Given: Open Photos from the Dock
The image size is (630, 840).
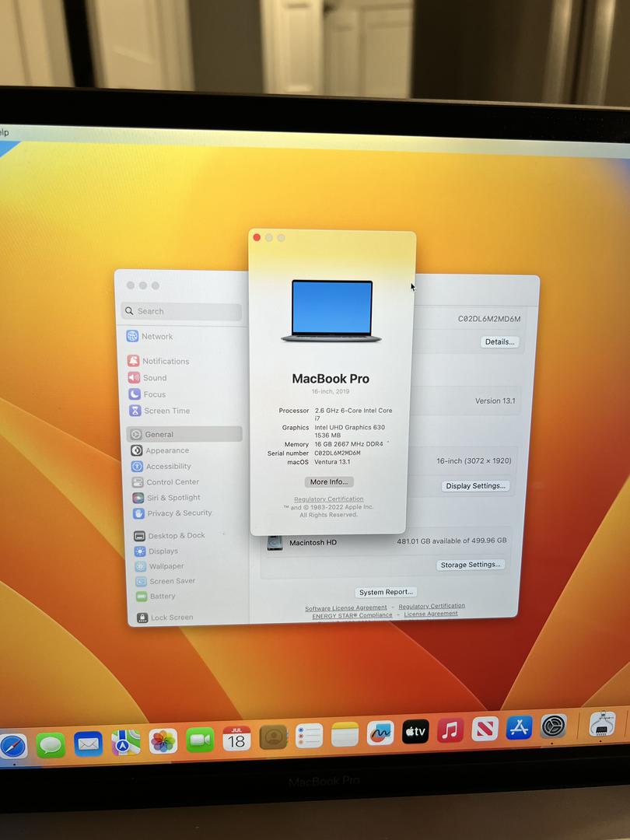Looking at the screenshot, I should click(163, 741).
